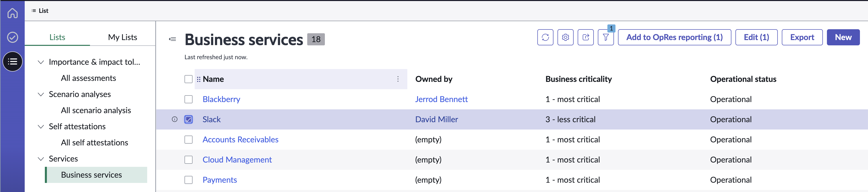Refresh the Business services list
The width and height of the screenshot is (868, 192).
point(545,37)
